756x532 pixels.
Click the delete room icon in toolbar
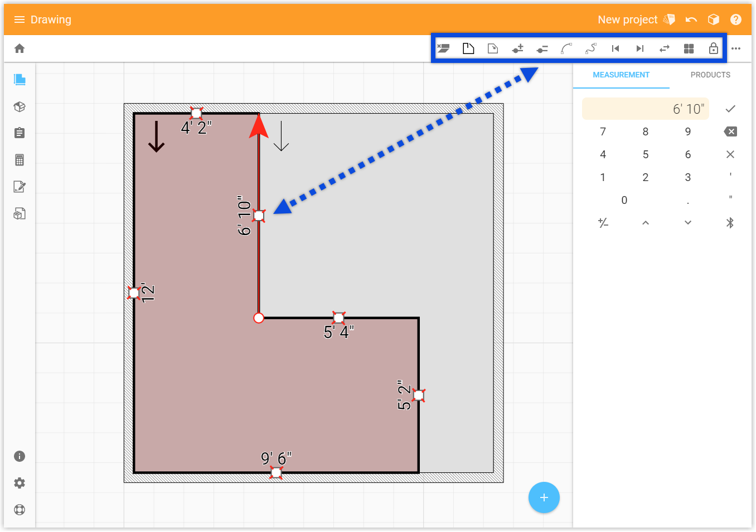pos(444,48)
